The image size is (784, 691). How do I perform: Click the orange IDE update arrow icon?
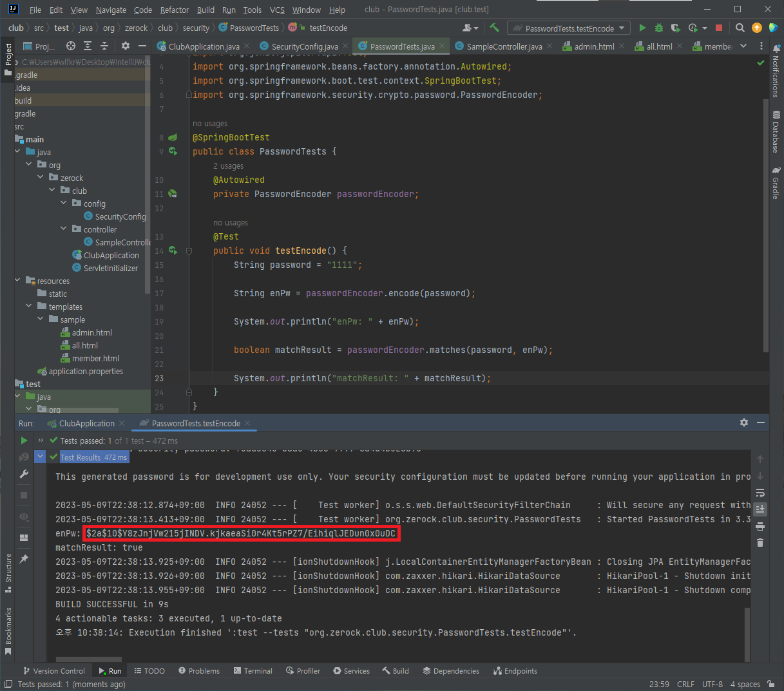[757, 28]
